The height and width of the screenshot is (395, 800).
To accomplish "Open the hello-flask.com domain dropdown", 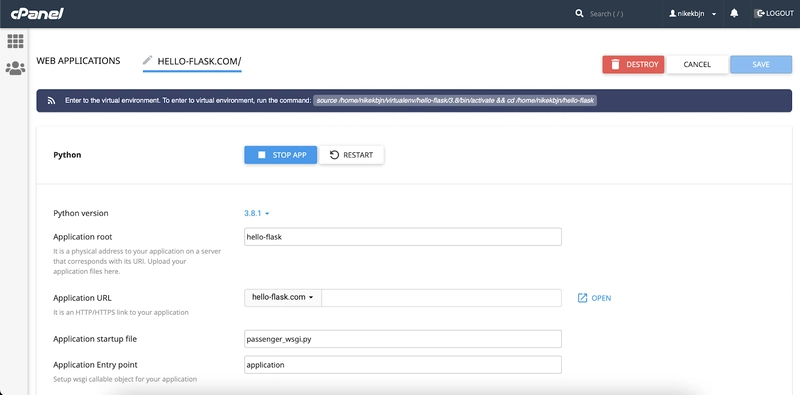I will point(283,297).
